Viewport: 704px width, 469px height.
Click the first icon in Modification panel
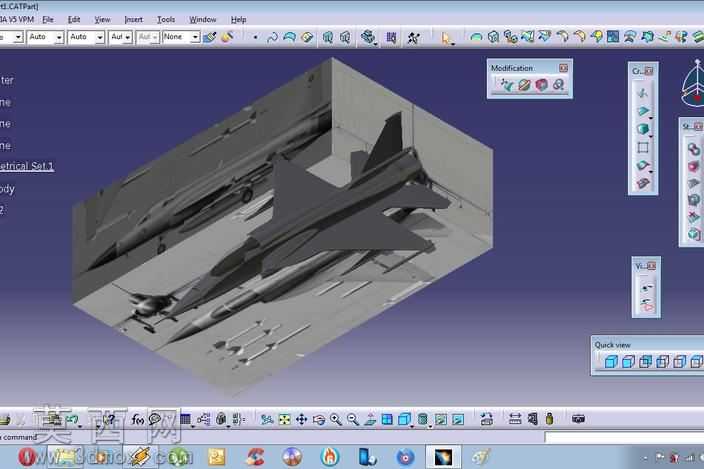click(507, 84)
